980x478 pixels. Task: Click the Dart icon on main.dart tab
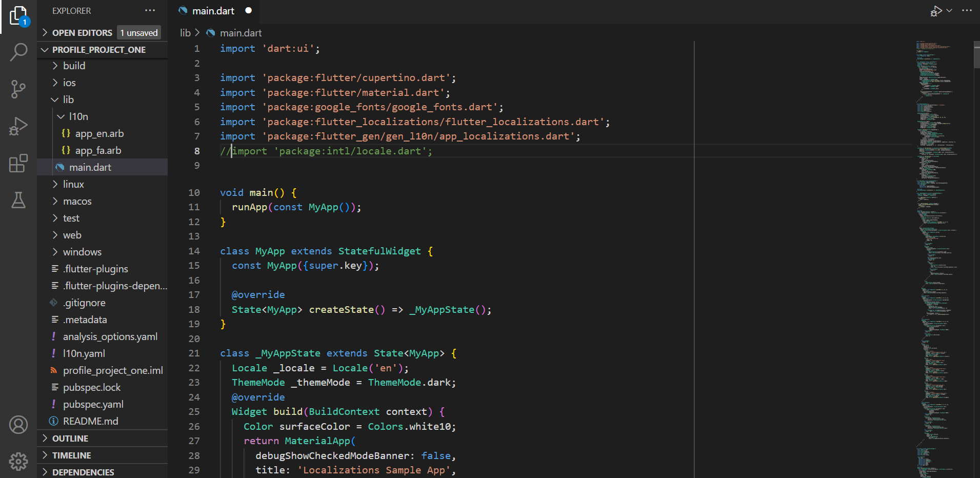pos(183,10)
